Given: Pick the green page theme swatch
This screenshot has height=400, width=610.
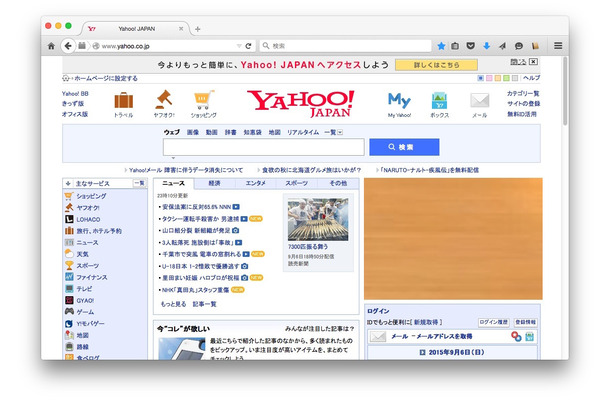Looking at the screenshot, I should pyautogui.click(x=506, y=78).
